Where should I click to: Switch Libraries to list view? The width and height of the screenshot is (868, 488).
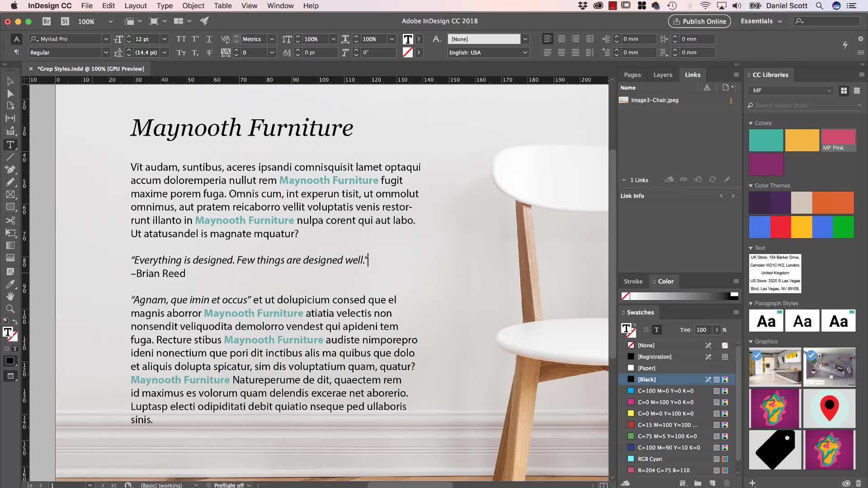(857, 91)
